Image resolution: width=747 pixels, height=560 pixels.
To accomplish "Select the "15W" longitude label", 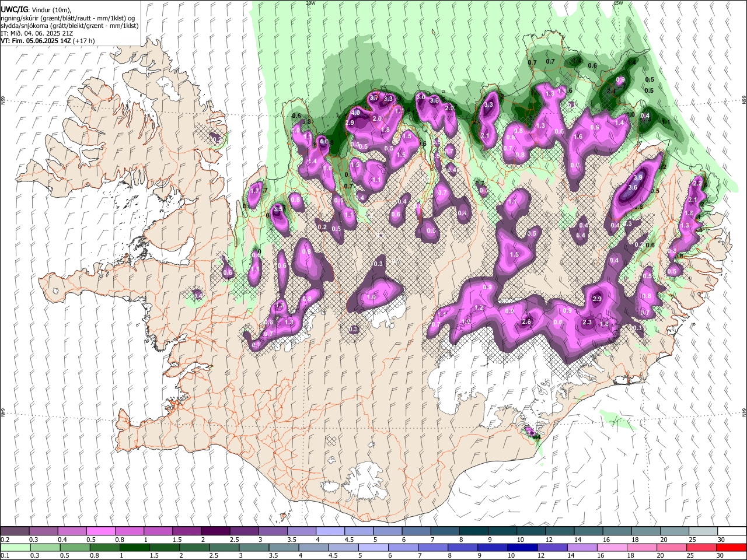I will [x=619, y=3].
